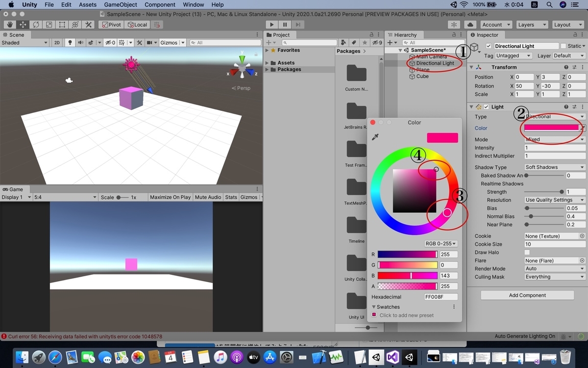Screen dimensions: 588x368
Task: Click Position Y field in Transform
Action: click(x=550, y=77)
